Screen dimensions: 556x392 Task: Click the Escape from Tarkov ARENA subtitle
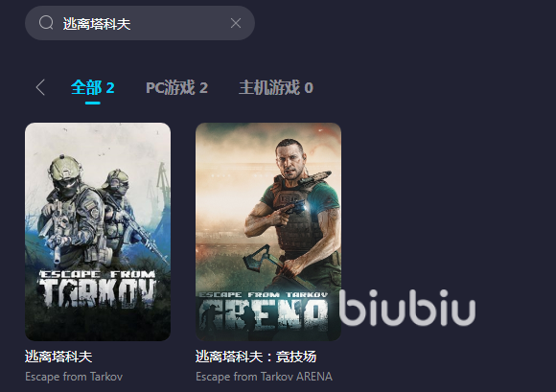[x=264, y=377]
